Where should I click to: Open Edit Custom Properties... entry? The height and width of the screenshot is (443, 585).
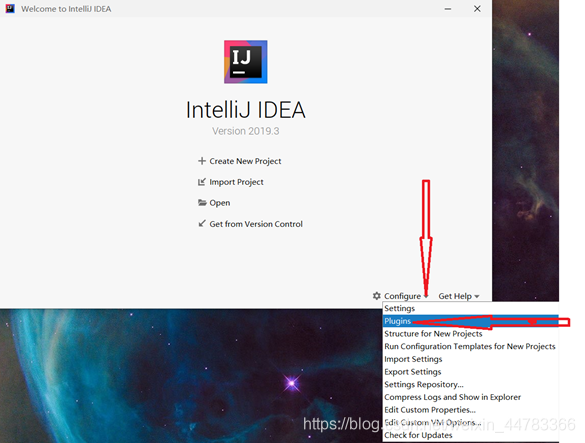(471, 410)
